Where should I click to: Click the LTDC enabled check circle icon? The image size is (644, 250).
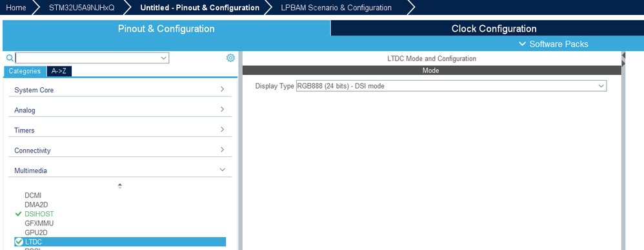coord(19,242)
